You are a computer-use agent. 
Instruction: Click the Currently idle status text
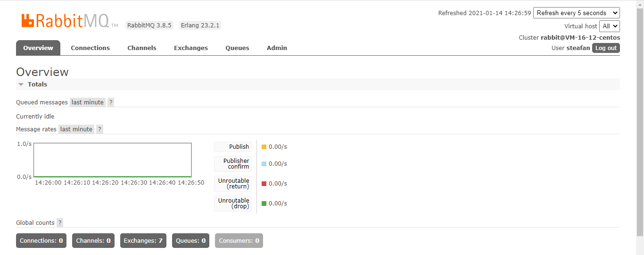pyautogui.click(x=35, y=117)
